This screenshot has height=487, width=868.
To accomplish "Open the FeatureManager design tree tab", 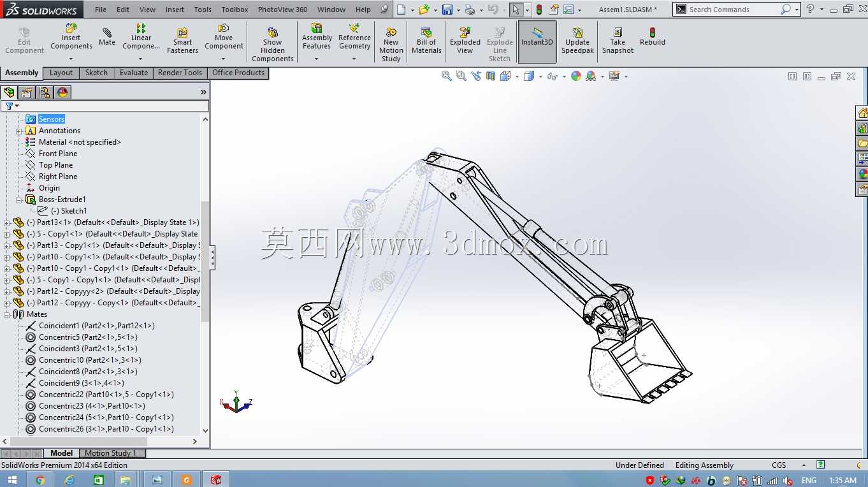I will (9, 92).
